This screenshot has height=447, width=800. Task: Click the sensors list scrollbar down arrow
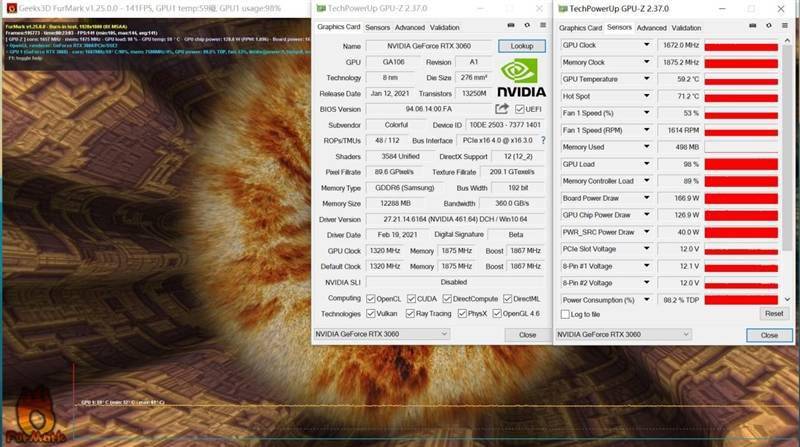tap(787, 300)
